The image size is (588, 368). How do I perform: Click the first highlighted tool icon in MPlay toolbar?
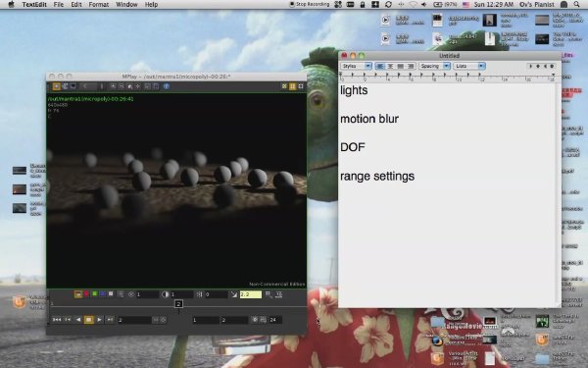pos(56,86)
